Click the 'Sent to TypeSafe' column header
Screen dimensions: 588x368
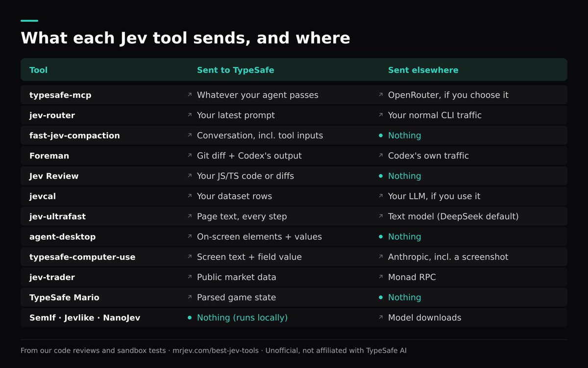236,70
